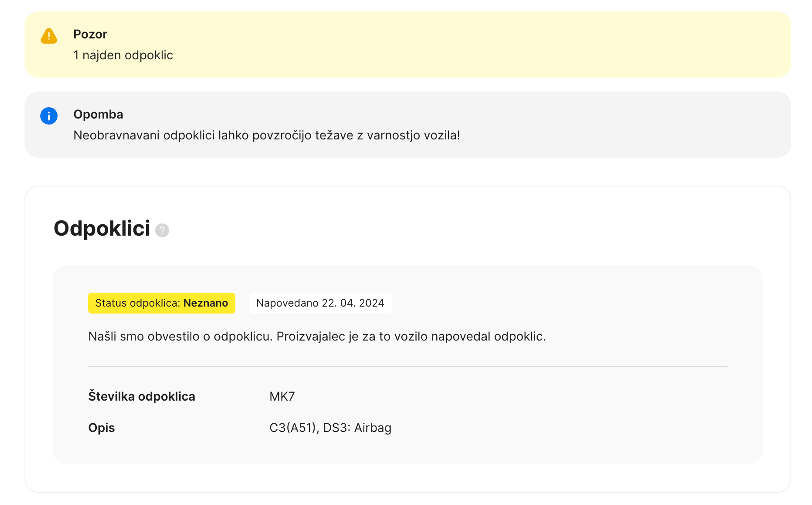
Task: Select the C3(A51), DS3: Airbag description
Action: pyautogui.click(x=330, y=427)
